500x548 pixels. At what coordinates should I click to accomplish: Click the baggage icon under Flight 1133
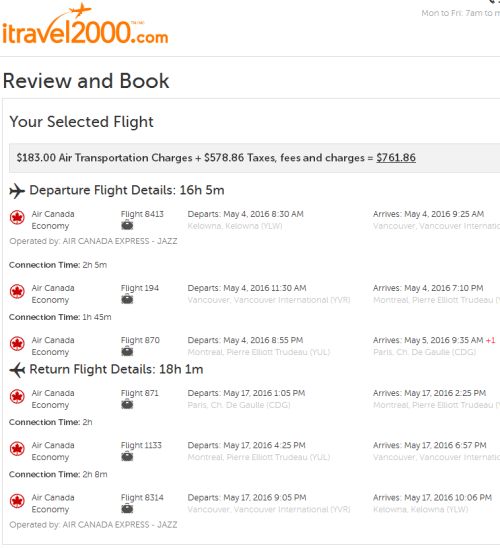click(127, 456)
